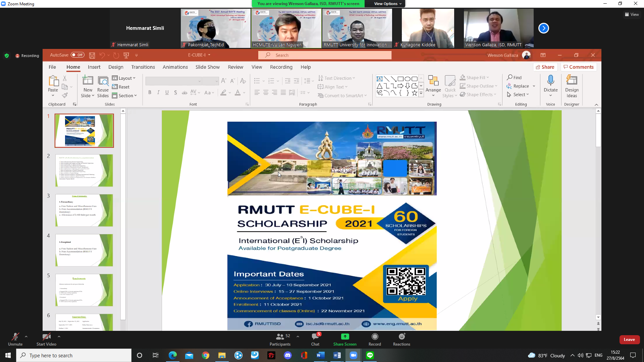
Task: Open the Insert ribbon tab
Action: [94, 67]
